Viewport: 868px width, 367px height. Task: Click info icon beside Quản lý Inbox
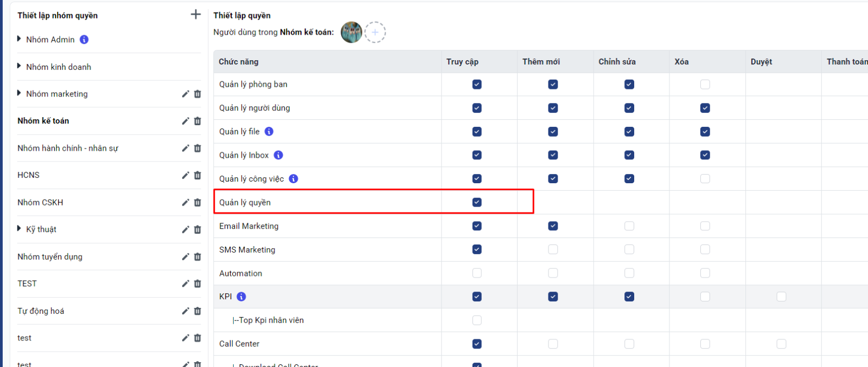click(x=278, y=155)
